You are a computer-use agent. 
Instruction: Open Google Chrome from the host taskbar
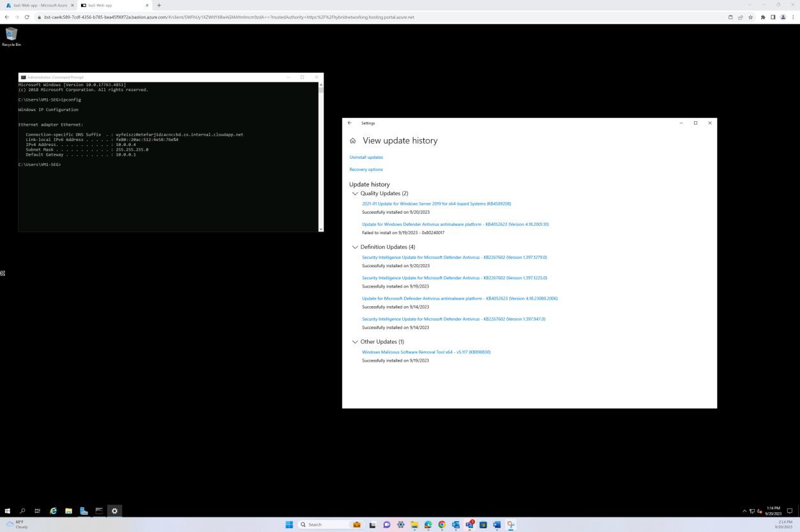pos(442,524)
